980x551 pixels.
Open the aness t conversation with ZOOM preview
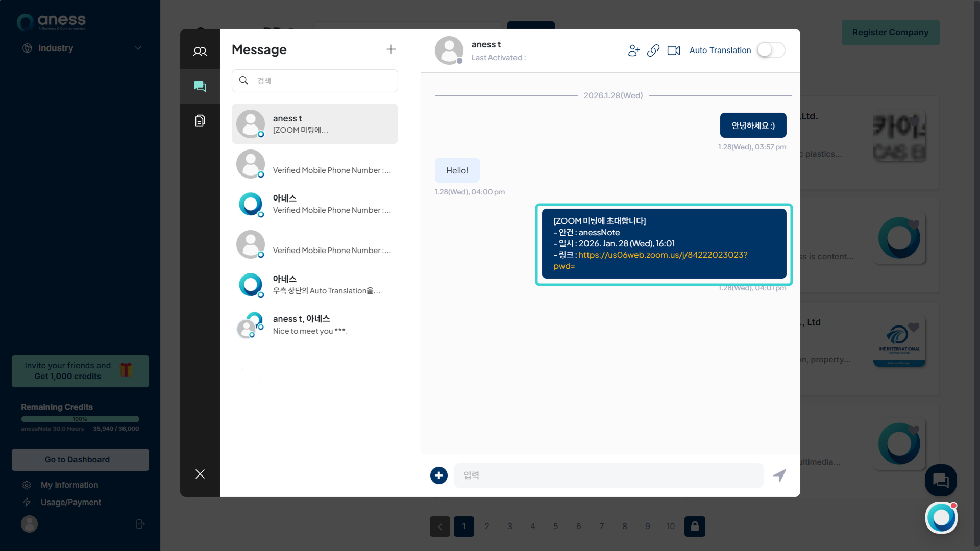coord(314,124)
